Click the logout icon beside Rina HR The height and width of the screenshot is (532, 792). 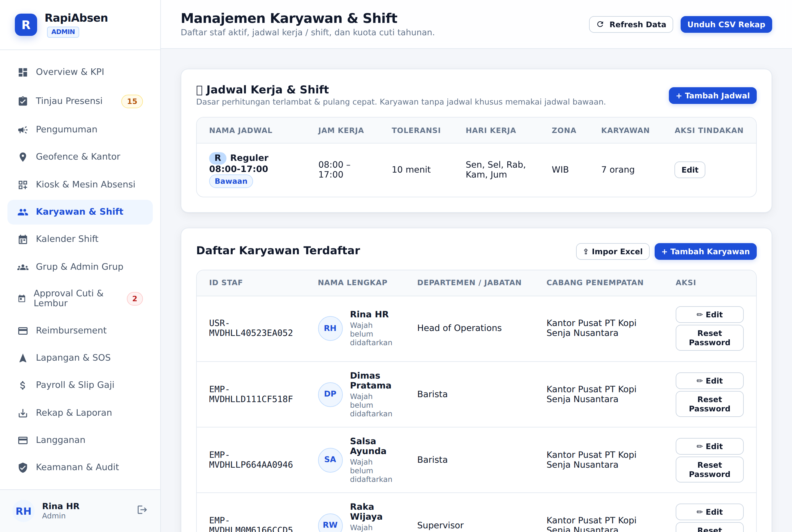point(142,510)
